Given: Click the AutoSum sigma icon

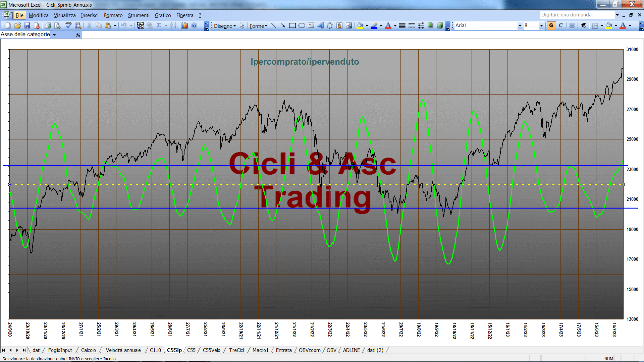Looking at the screenshot, I should [159, 25].
